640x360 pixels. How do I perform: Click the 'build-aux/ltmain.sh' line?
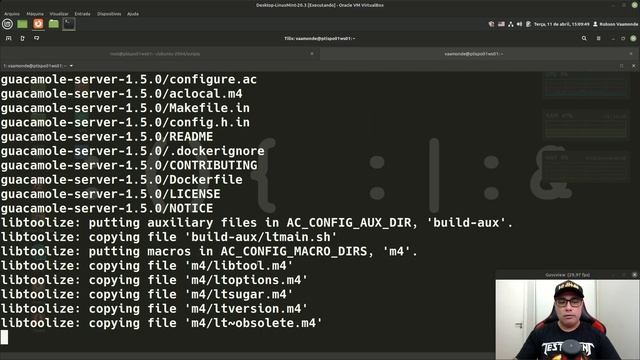pyautogui.click(x=169, y=237)
